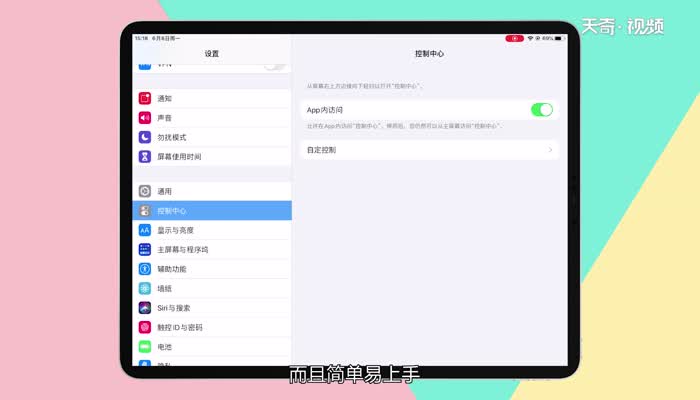Open Siri与搜索 settings
Image resolution: width=700 pixels, height=400 pixels.
coord(212,308)
